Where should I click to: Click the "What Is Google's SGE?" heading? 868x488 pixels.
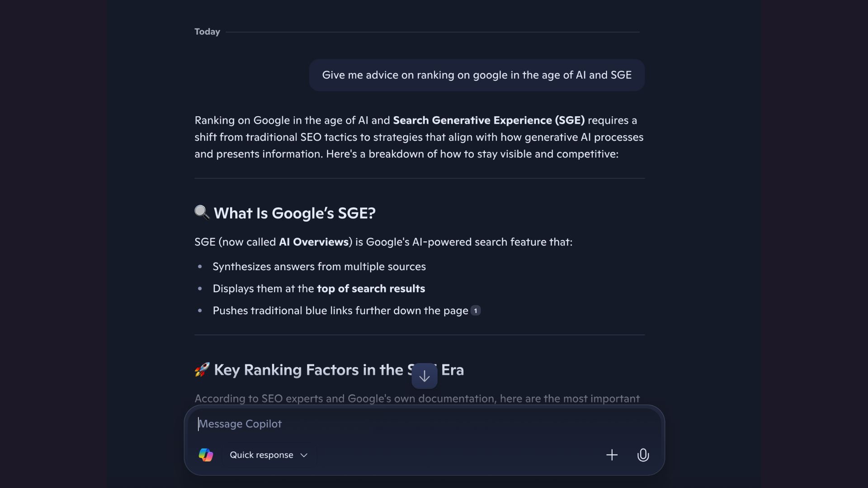pyautogui.click(x=294, y=213)
